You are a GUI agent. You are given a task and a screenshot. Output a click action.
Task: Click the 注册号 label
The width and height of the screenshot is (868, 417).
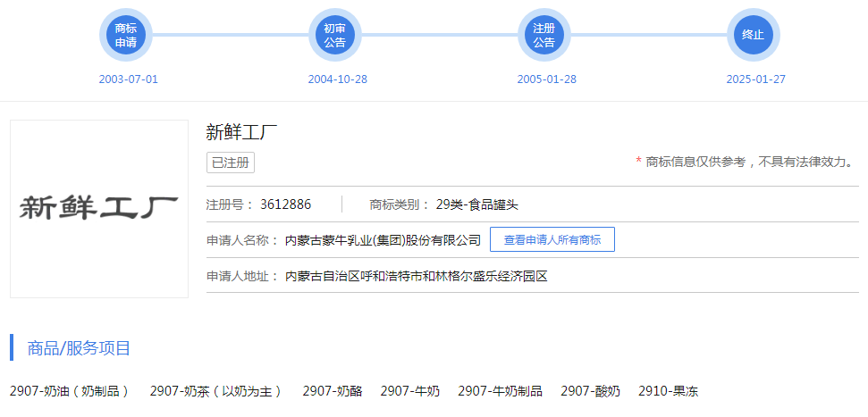tap(231, 204)
